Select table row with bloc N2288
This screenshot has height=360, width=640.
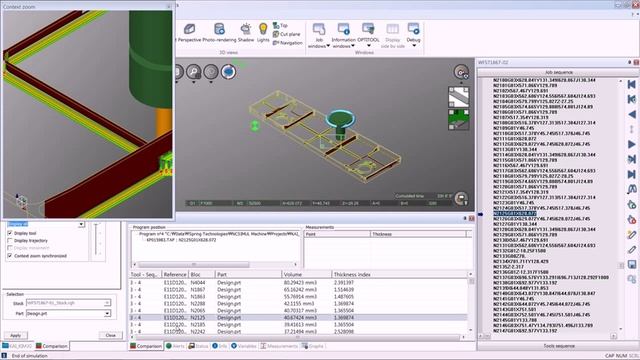click(x=298, y=304)
